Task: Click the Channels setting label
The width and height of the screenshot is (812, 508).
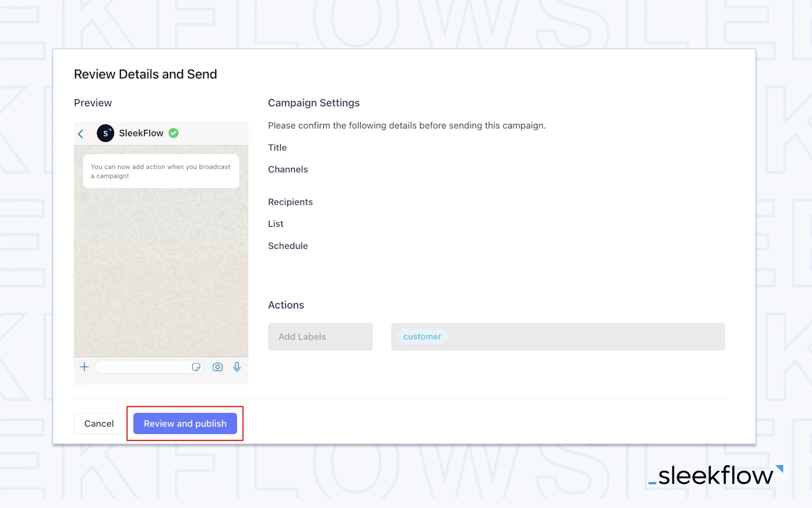Action: pyautogui.click(x=288, y=170)
